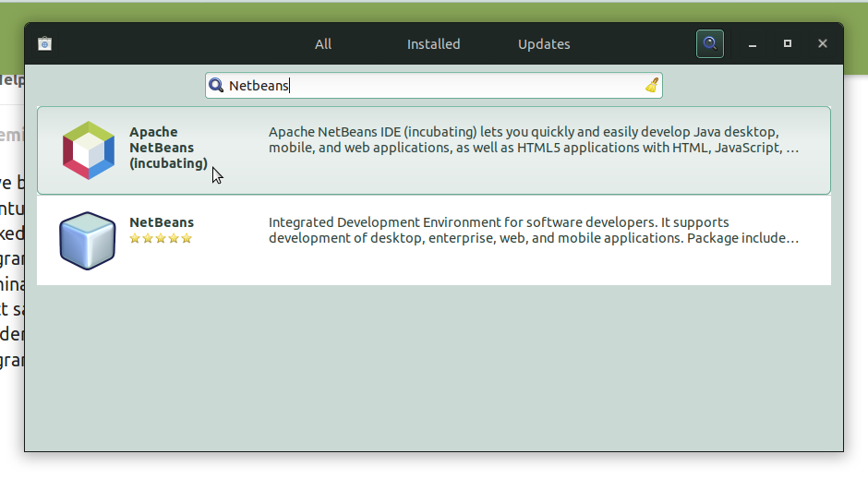Maximize the software center window
This screenshot has height=478, width=868.
[x=787, y=43]
